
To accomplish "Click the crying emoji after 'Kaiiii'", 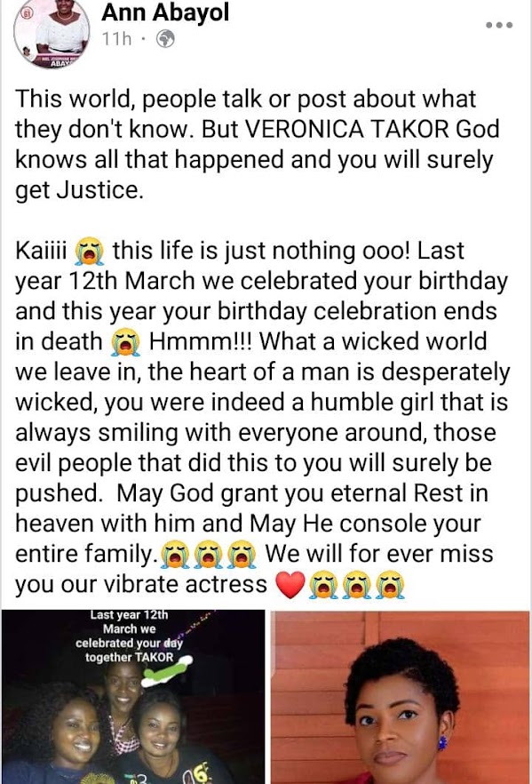I will [x=90, y=252].
